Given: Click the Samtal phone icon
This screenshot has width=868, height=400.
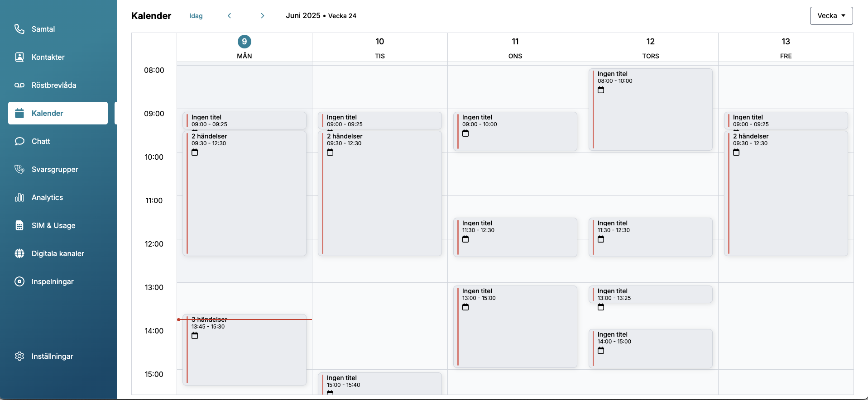Looking at the screenshot, I should [19, 29].
